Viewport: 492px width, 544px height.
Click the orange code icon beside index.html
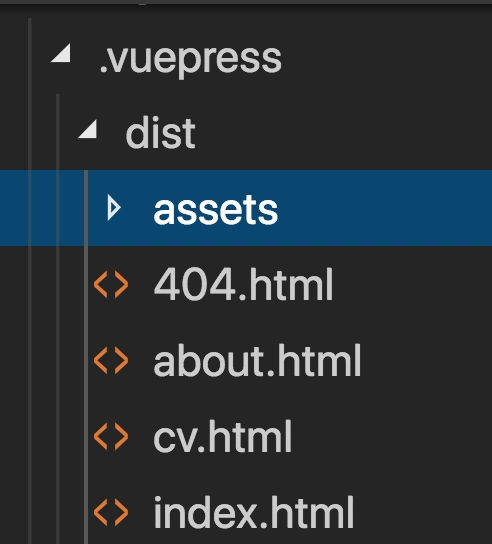pos(111,513)
